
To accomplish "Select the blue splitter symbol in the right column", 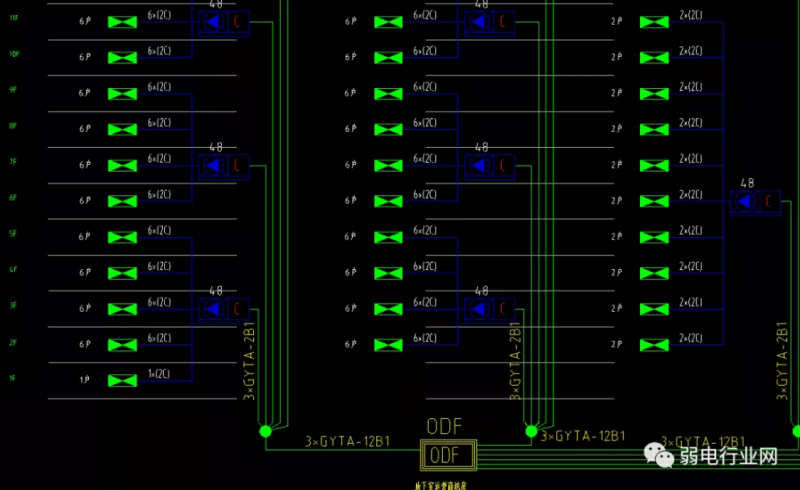I will pos(744,201).
